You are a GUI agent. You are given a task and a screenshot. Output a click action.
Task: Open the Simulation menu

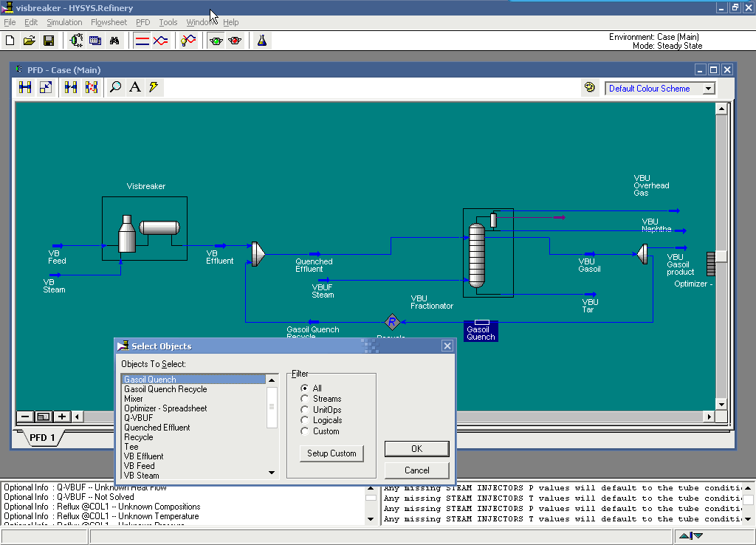coord(64,22)
